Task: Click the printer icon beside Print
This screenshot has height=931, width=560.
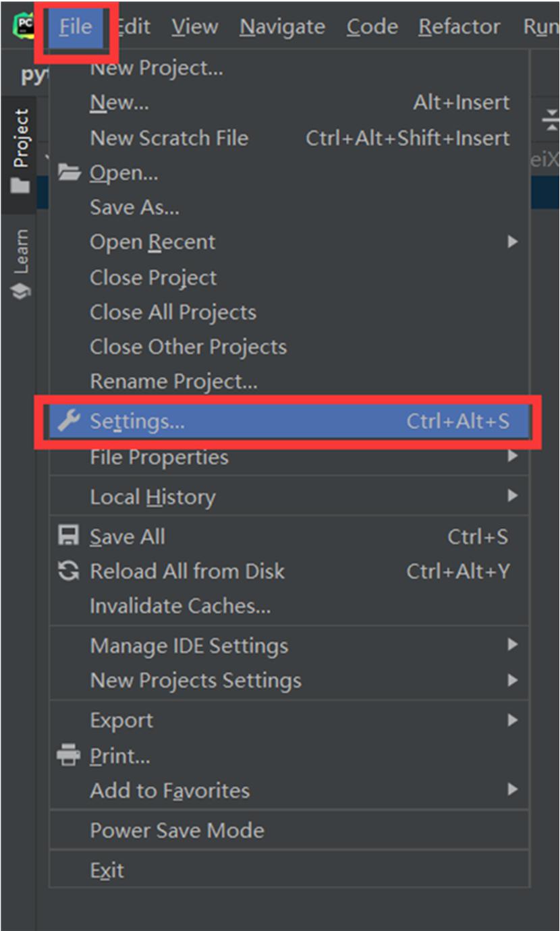Action: [69, 756]
